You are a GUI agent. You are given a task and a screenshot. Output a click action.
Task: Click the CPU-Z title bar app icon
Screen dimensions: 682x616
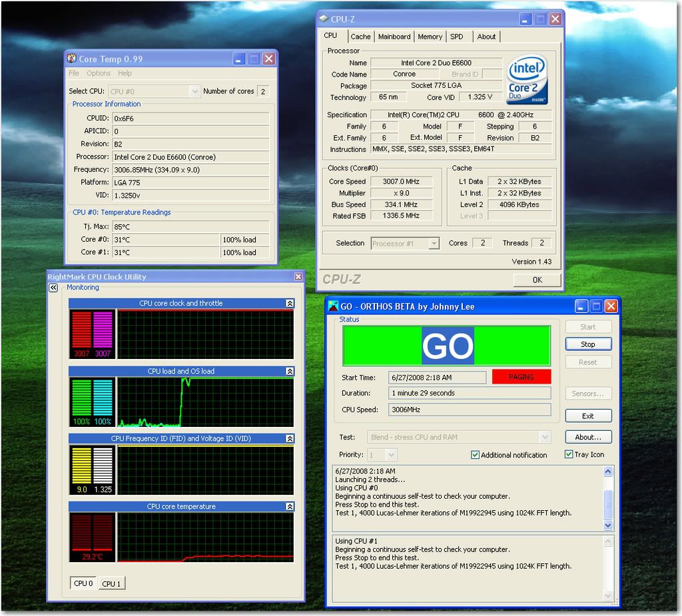pos(324,19)
